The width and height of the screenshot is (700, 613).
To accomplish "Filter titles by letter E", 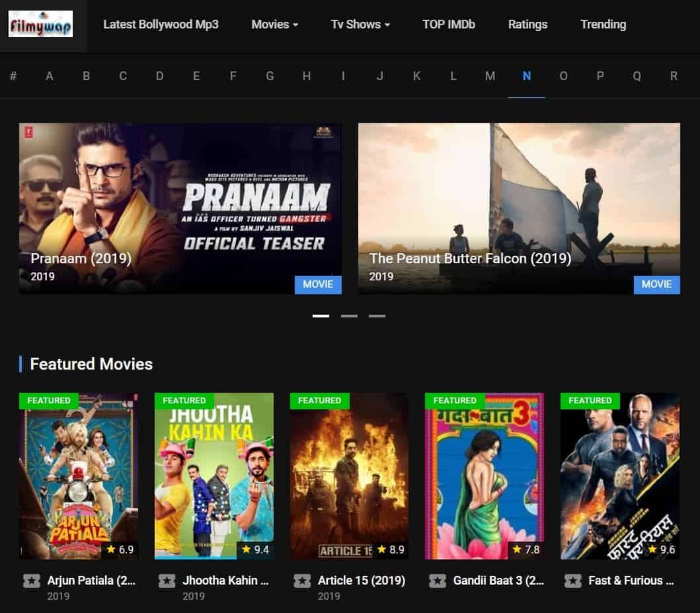I will pyautogui.click(x=196, y=76).
